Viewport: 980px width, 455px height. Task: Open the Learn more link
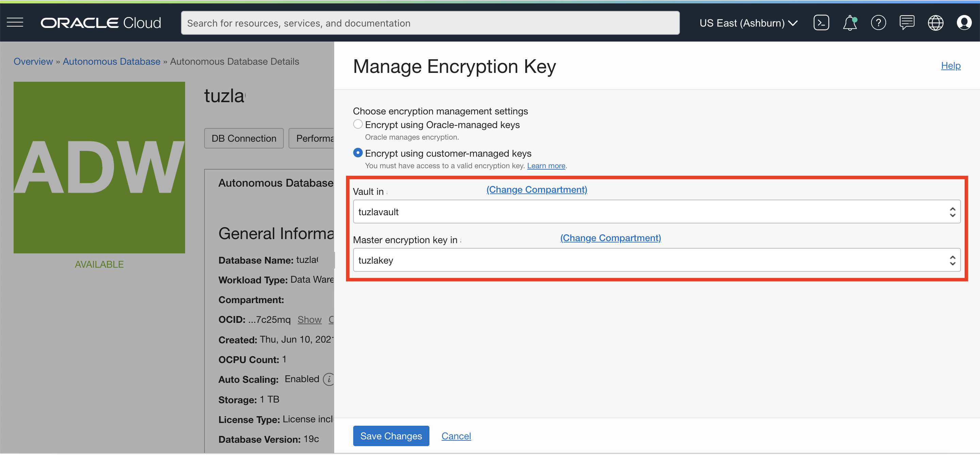pos(545,166)
